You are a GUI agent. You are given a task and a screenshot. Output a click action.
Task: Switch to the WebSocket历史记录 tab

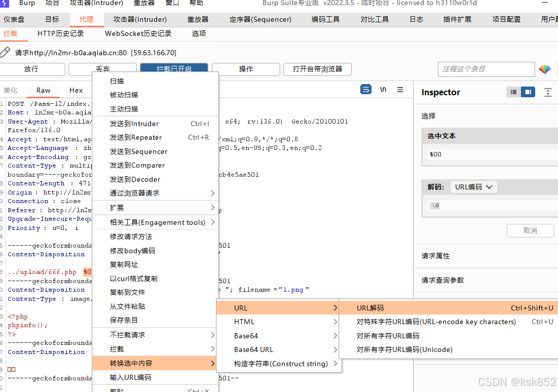coord(138,33)
